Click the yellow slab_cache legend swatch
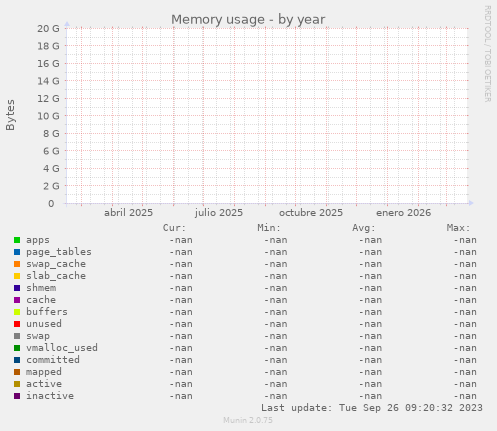497x431 pixels. pos(17,276)
